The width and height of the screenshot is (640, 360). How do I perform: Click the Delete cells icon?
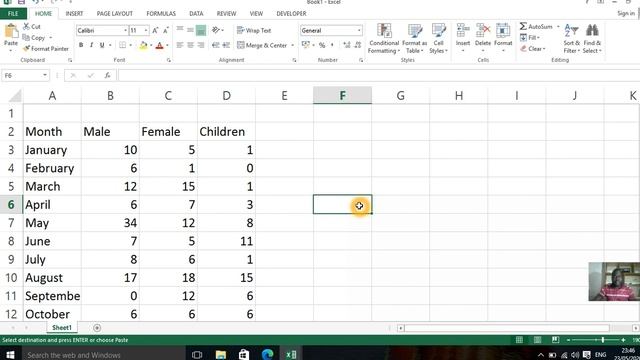click(x=483, y=31)
